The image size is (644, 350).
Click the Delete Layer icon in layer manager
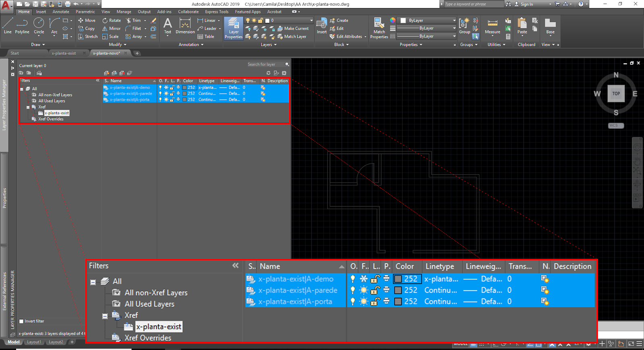pos(122,73)
